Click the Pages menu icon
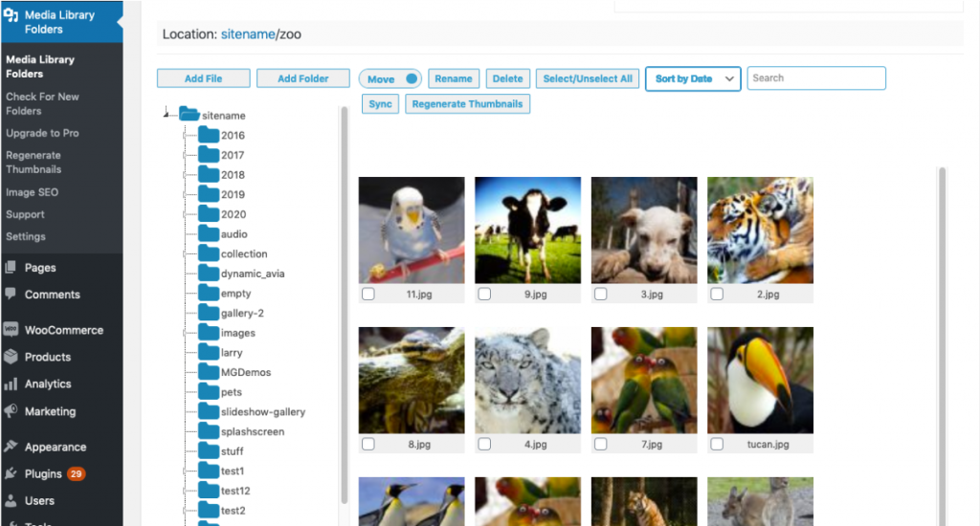Viewport: 980px width, 526px height. point(10,268)
